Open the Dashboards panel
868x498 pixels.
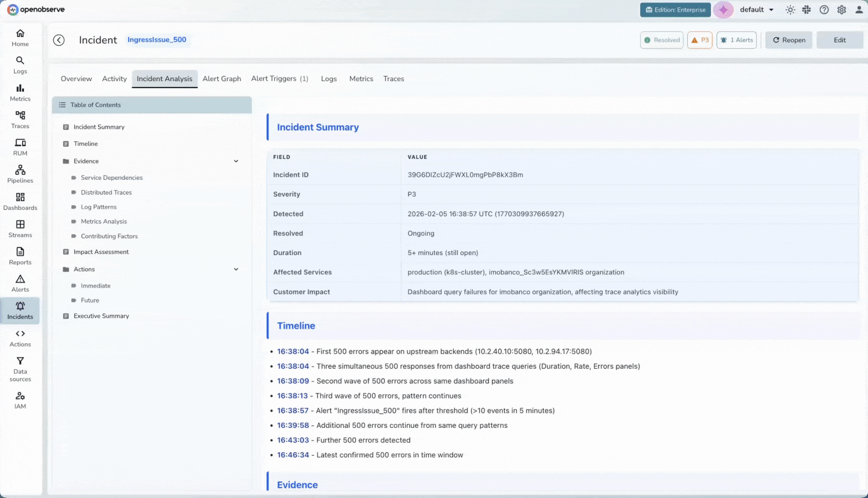[x=20, y=201]
